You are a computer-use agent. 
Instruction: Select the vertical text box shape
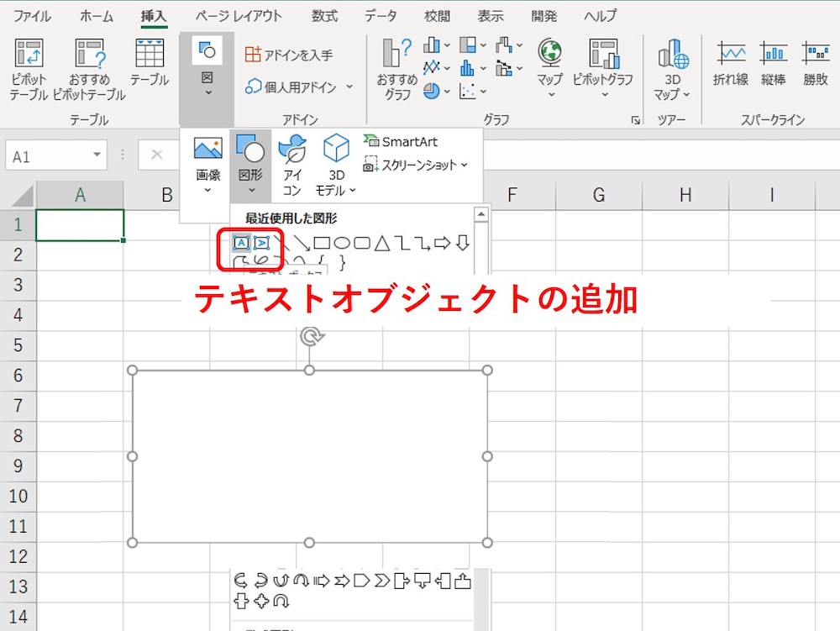pos(261,243)
